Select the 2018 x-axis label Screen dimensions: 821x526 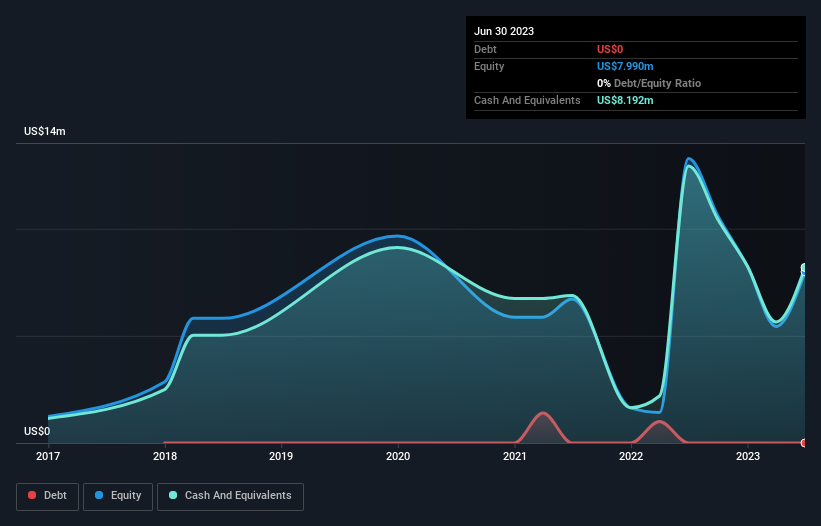click(165, 456)
